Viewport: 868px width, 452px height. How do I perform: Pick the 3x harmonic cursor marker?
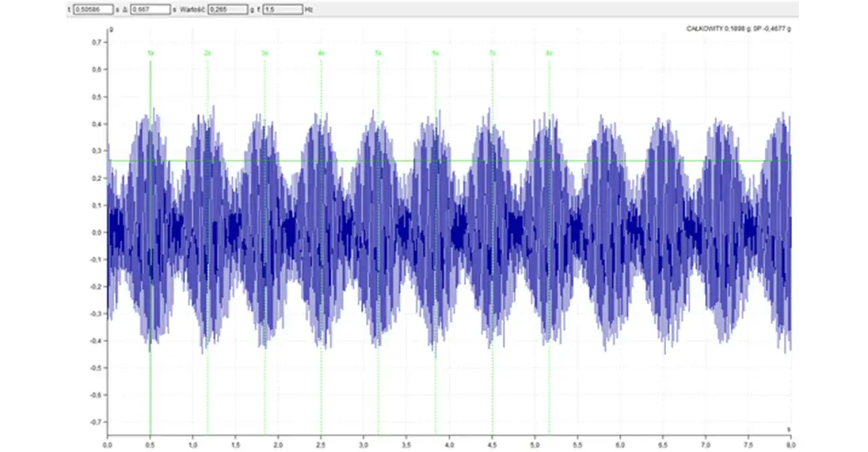(x=264, y=53)
